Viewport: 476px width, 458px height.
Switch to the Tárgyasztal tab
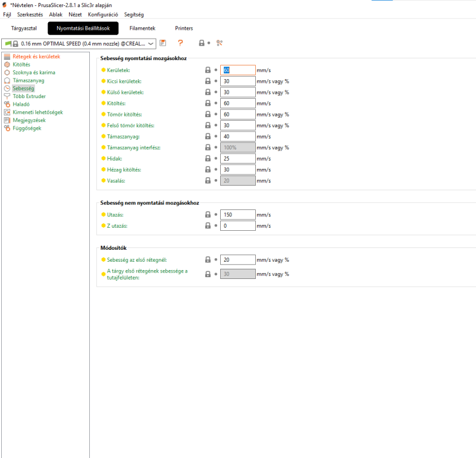coord(24,28)
